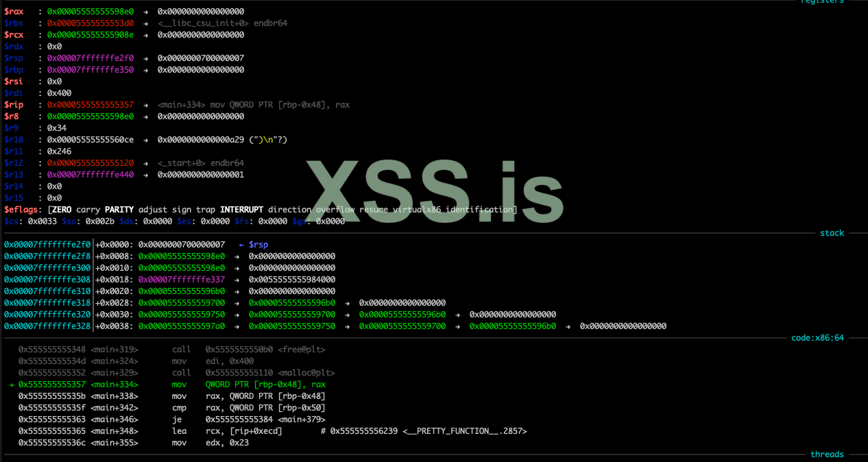Click the ZERO flag in eflags
The height and width of the screenshot is (462, 868).
(x=62, y=210)
